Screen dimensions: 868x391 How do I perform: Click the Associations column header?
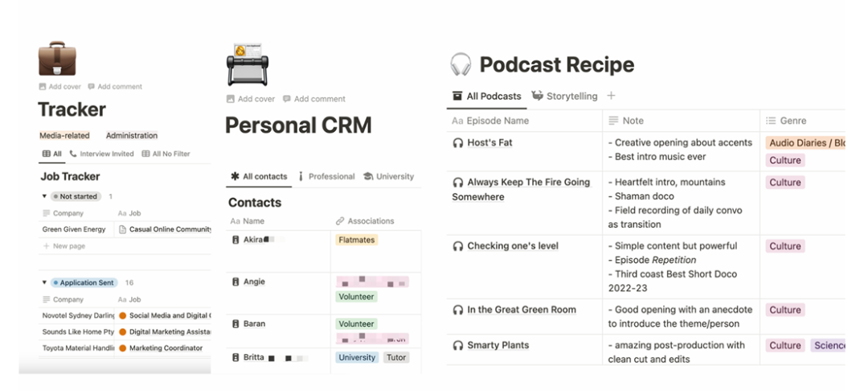pyautogui.click(x=366, y=221)
